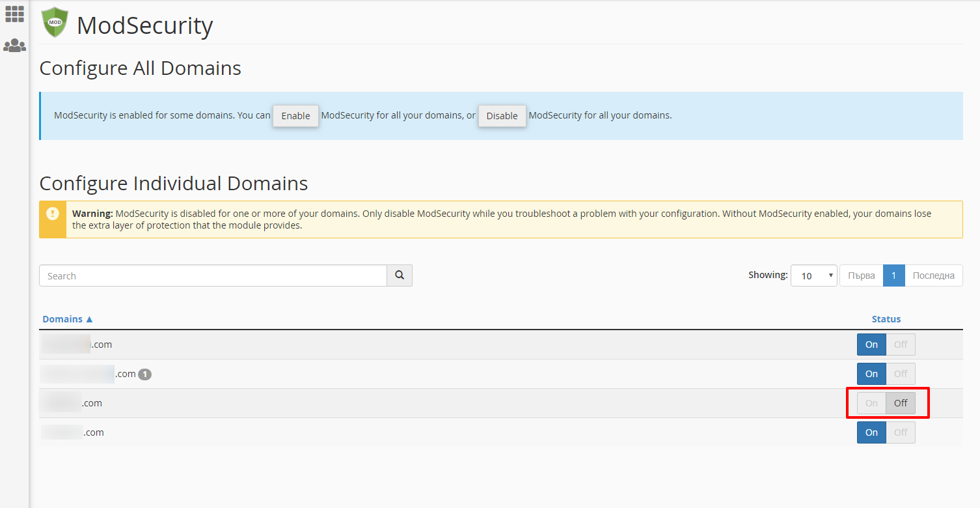This screenshot has width=980, height=508.
Task: Switch Off ModSecurity for the first listed domain
Action: pos(901,345)
